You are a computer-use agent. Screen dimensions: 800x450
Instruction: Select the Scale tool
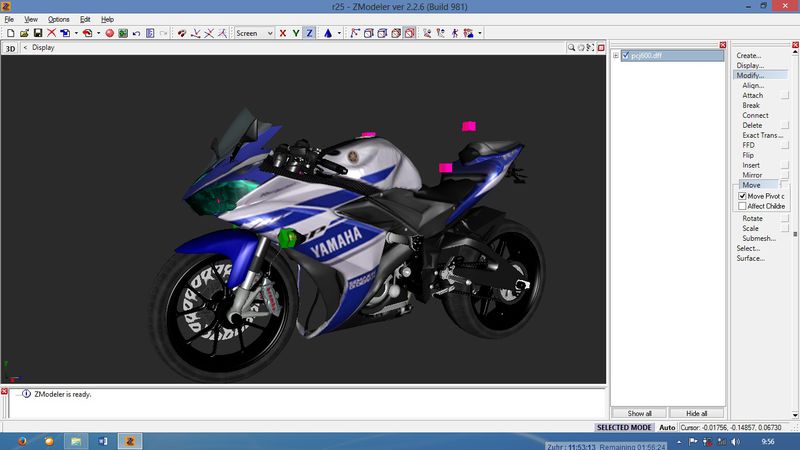click(x=751, y=229)
